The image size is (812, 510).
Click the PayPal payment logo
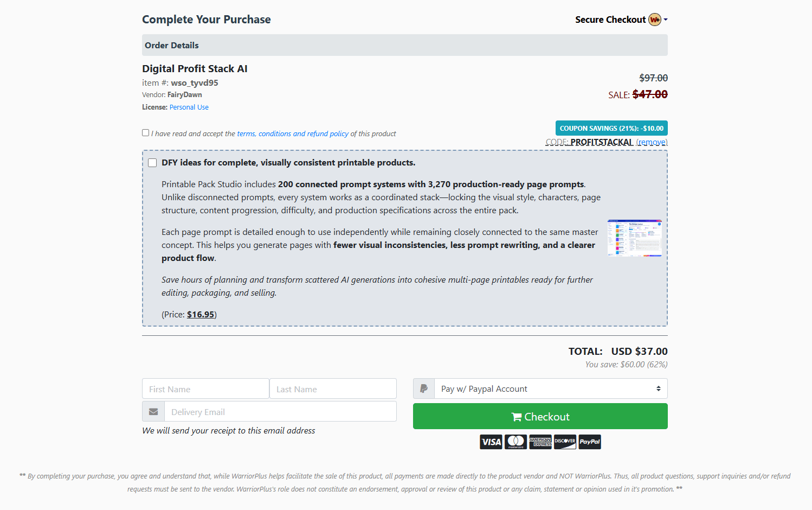click(x=590, y=442)
